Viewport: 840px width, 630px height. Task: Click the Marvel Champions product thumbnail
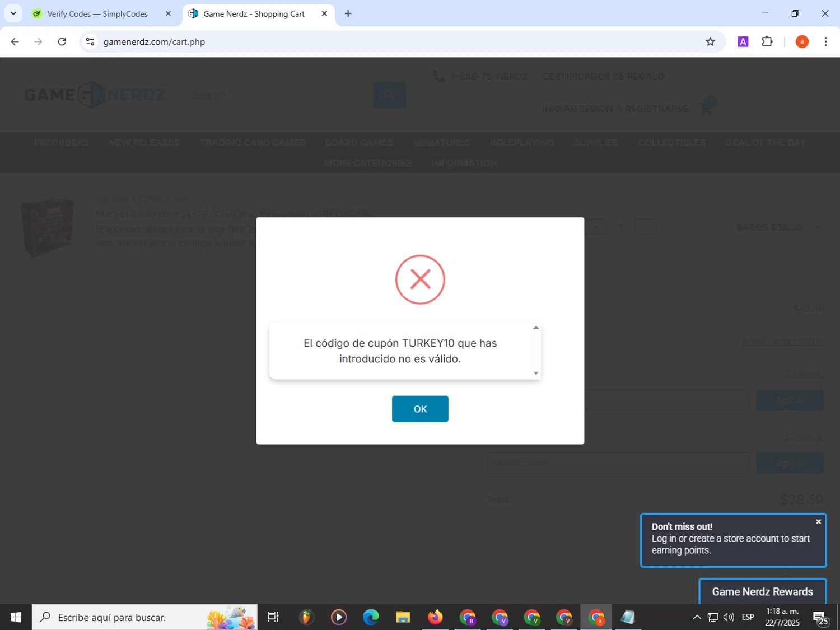click(48, 227)
